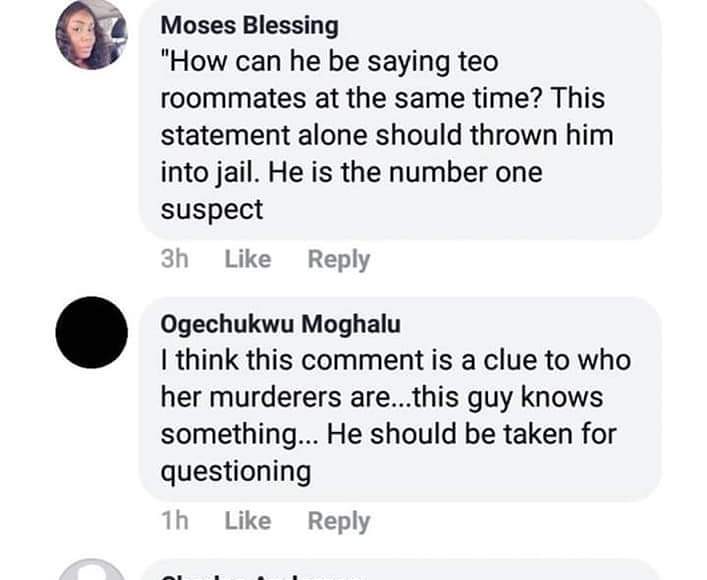Click Ogechukwu Moghalu's black circular avatar
The width and height of the screenshot is (707, 580).
(x=91, y=333)
